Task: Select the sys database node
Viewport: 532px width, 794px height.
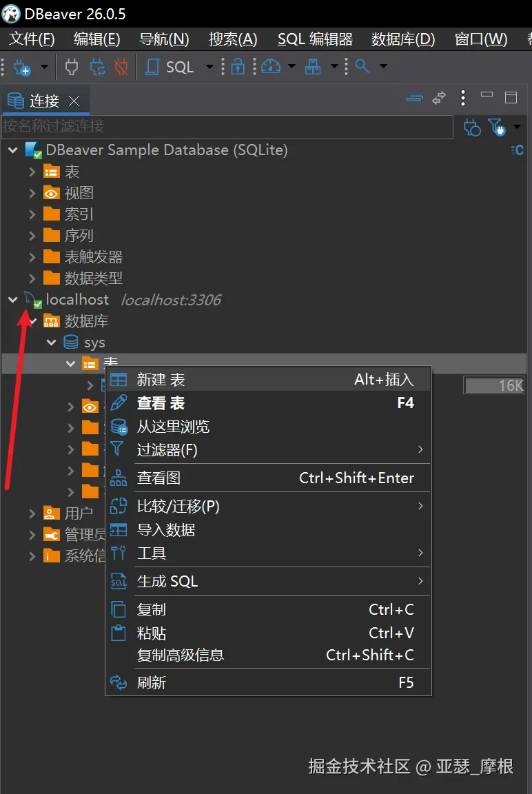Action: pos(94,343)
